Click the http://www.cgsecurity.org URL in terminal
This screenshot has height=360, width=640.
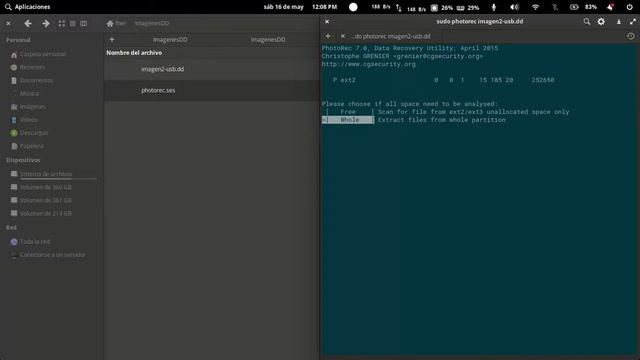pyautogui.click(x=369, y=64)
